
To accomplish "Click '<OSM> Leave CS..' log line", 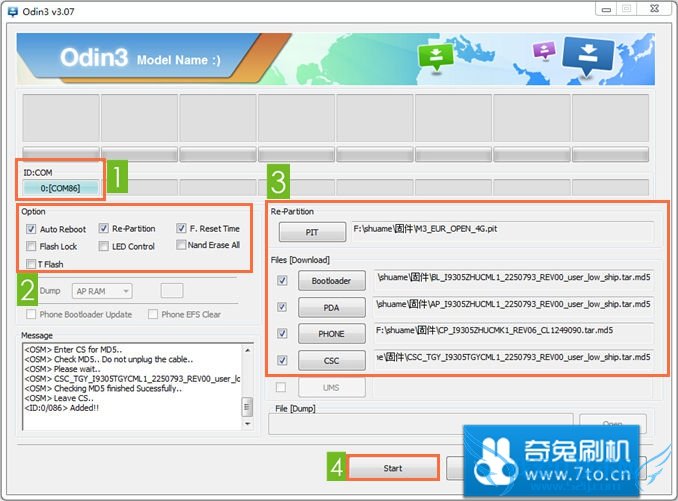I will point(59,398).
